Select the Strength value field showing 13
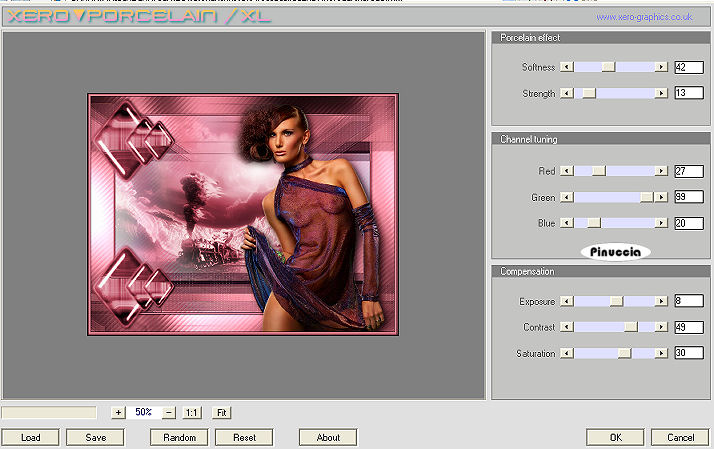Screen dimensions: 714x449 click(689, 93)
